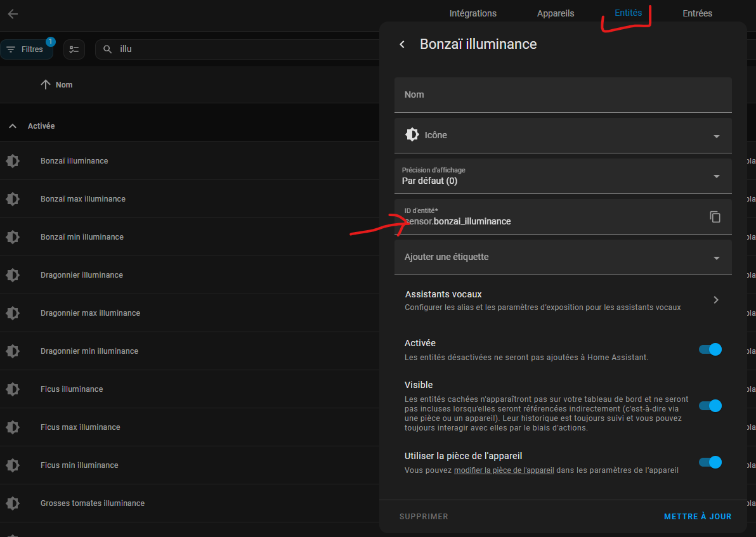Image resolution: width=756 pixels, height=537 pixels.
Task: Click the Nom input field
Action: [x=563, y=95]
